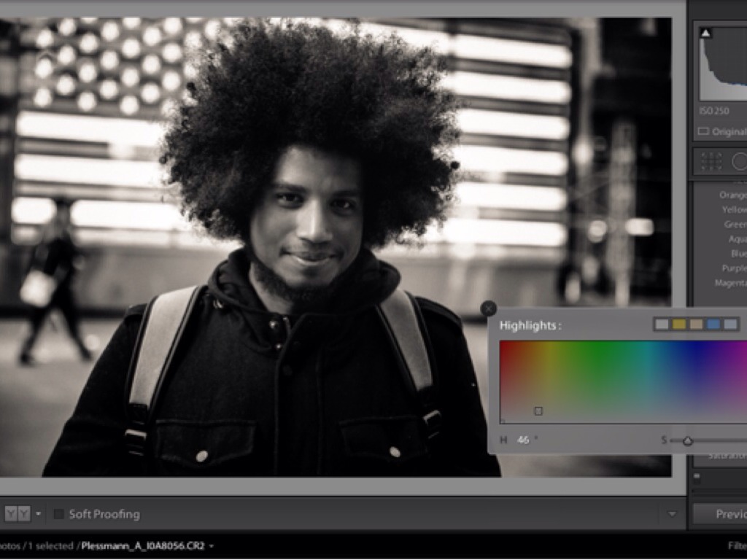Click the Previous button
The image size is (747, 560).
728,514
